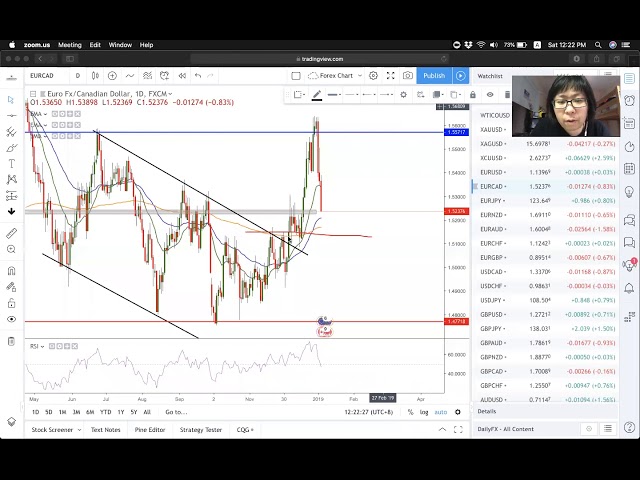Select the 6M time range button
The width and height of the screenshot is (640, 480).
[x=90, y=412]
